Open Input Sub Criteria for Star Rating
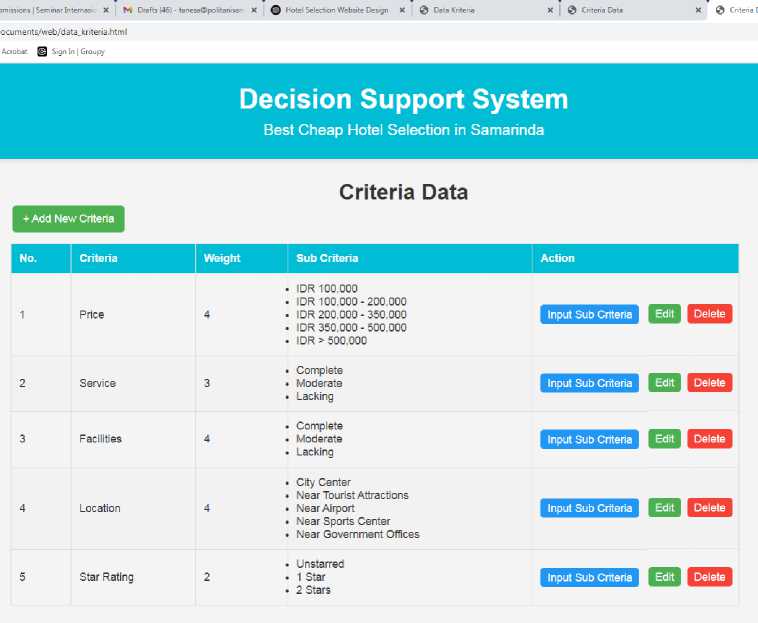Screen dimensions: 758x623 tap(589, 577)
